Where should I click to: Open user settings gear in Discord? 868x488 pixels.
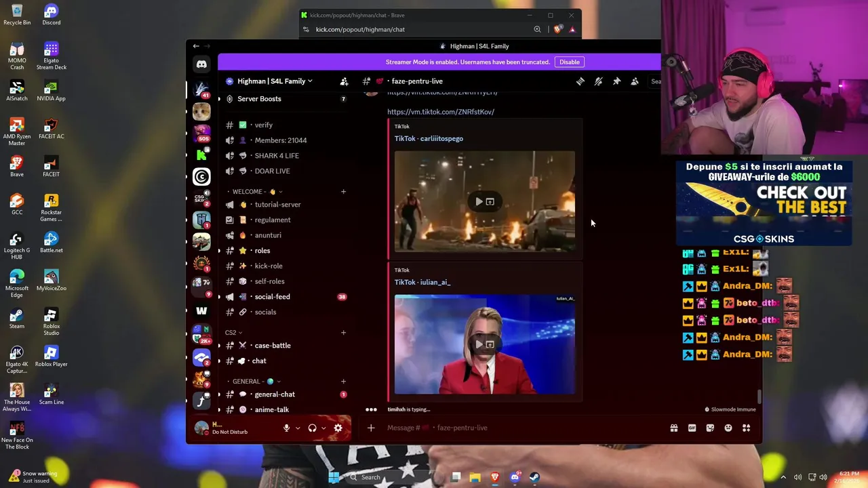(x=338, y=428)
